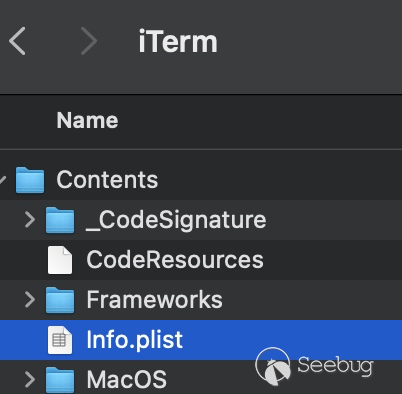Select the Info.plist file name
The height and width of the screenshot is (394, 402).
coord(135,340)
